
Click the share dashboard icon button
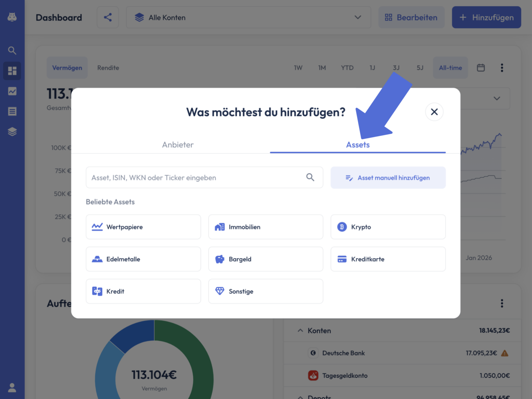coord(108,17)
